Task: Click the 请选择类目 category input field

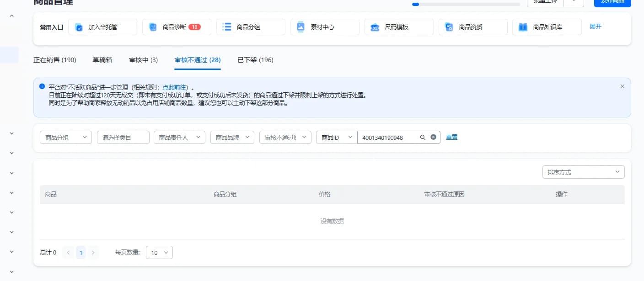Action: pyautogui.click(x=123, y=138)
